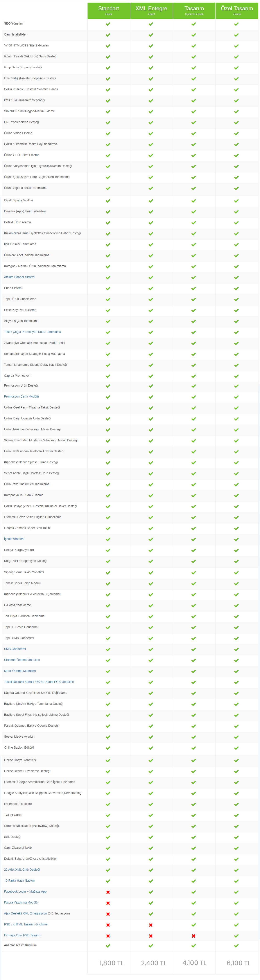Click the red cross for Facebook Login in Standart column

[x=108, y=892]
